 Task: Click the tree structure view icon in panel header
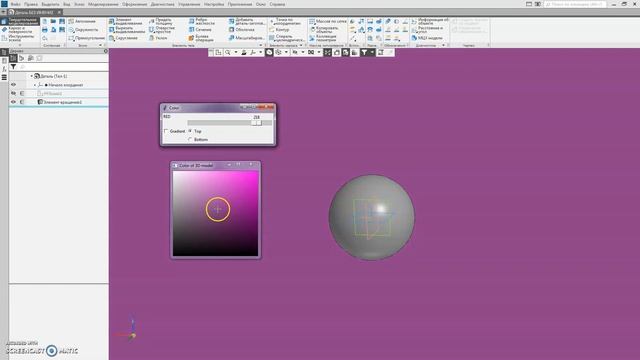(x=13, y=58)
